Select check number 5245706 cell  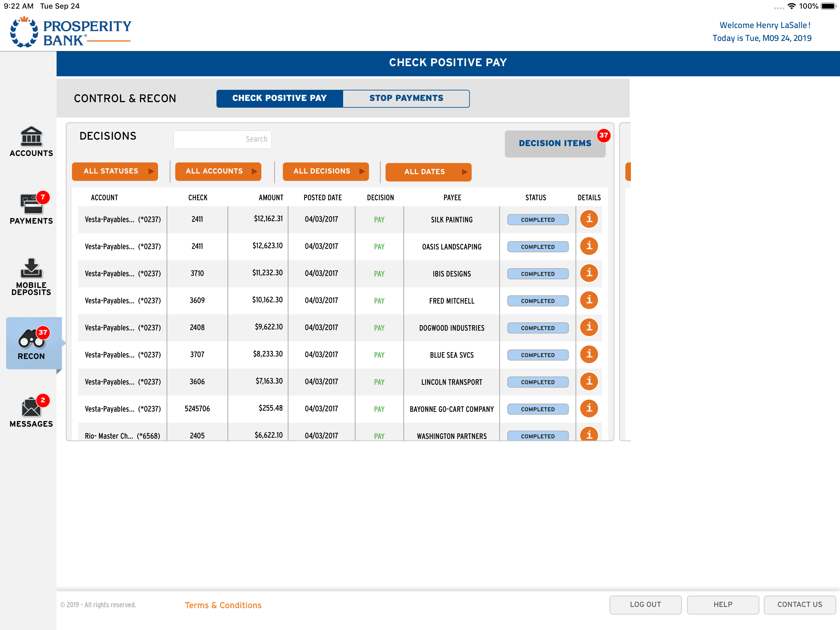197,409
